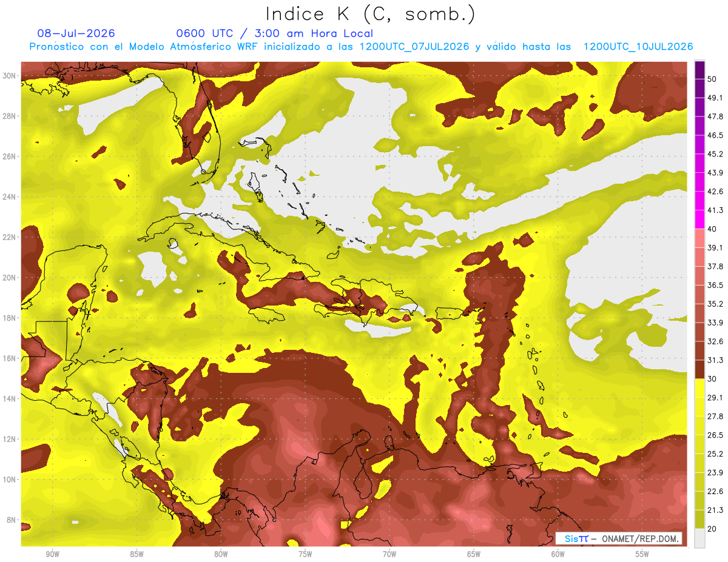Click the 60W longitude label
The width and height of the screenshot is (728, 562).
[x=558, y=554]
